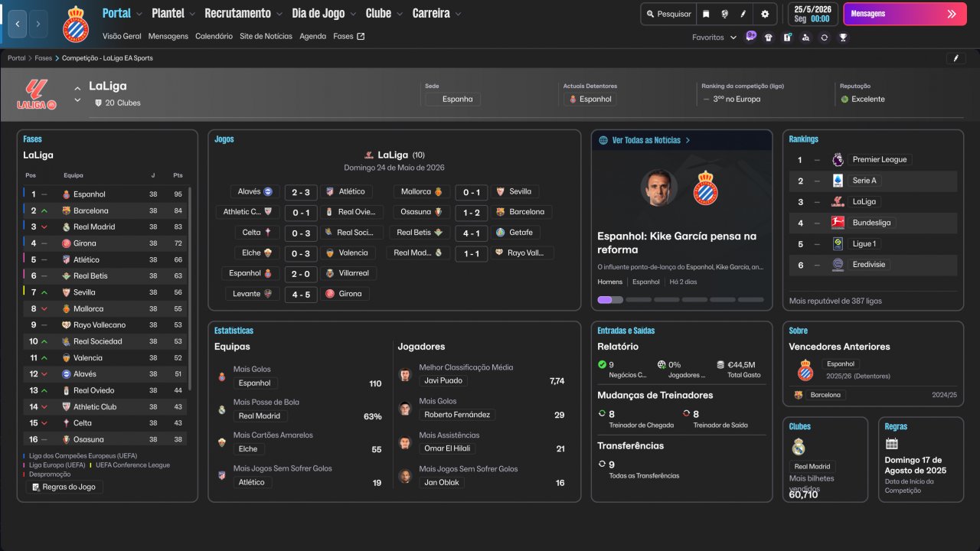Open the trophy favourites shortcut icon
This screenshot has height=551, width=980.
842,37
